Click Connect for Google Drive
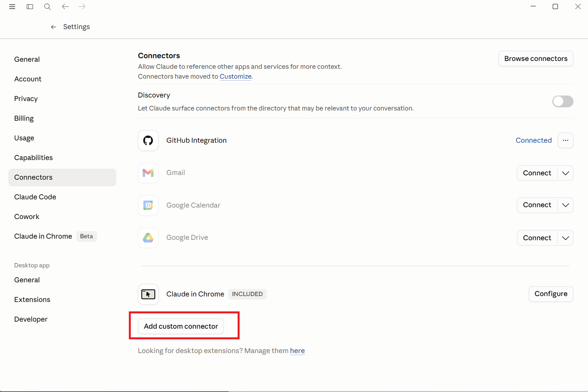The image size is (588, 392). 537,238
